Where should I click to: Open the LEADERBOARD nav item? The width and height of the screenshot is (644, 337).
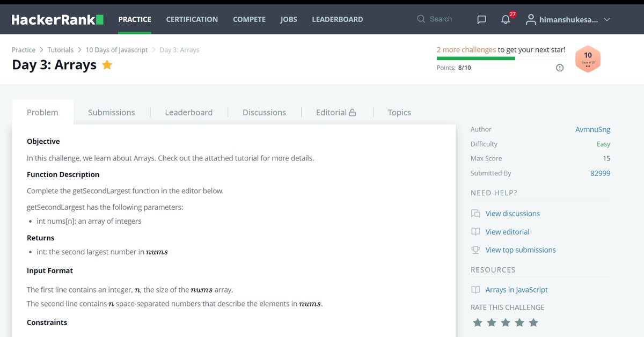[338, 19]
